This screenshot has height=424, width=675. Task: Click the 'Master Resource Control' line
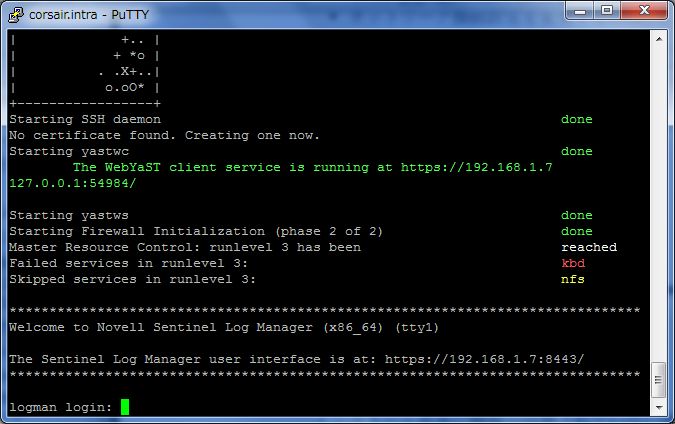(185, 247)
